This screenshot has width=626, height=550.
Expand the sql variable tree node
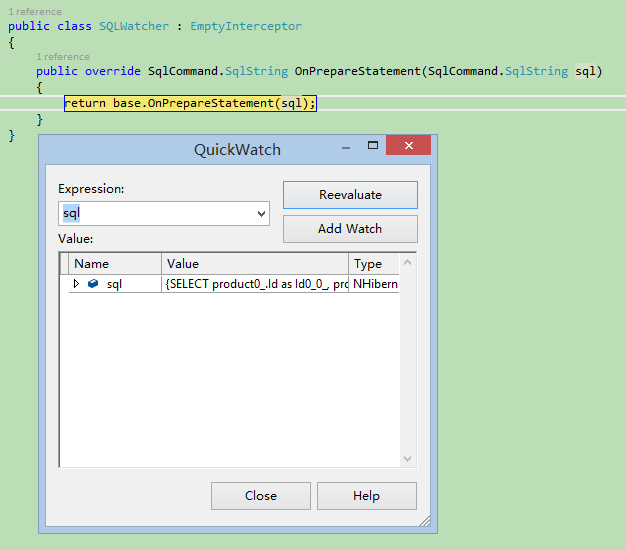(76, 284)
